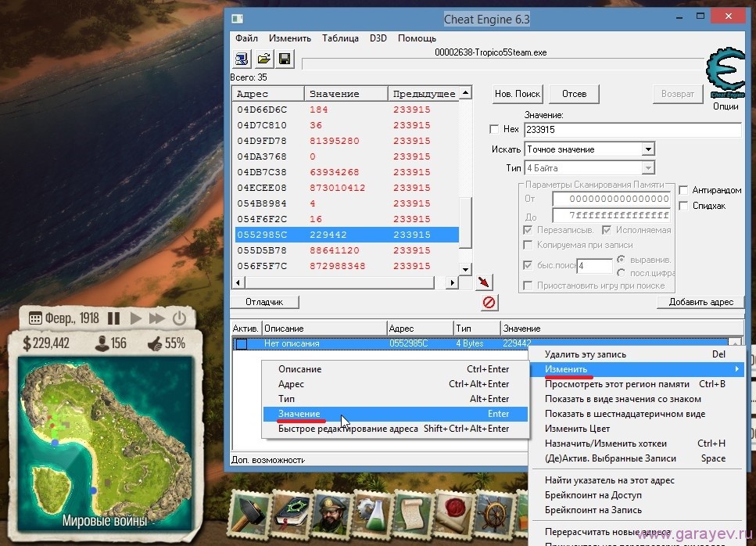The height and width of the screenshot is (546, 756).
Task: Open the Таблица menu
Action: (x=340, y=38)
